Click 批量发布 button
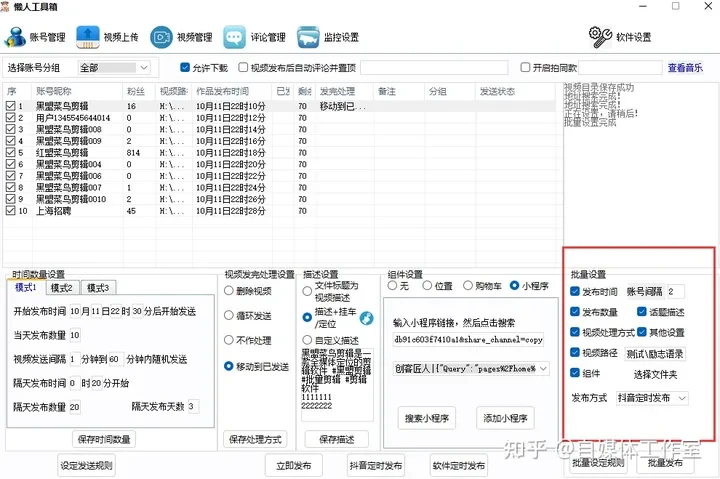The image size is (720, 479). click(x=665, y=463)
